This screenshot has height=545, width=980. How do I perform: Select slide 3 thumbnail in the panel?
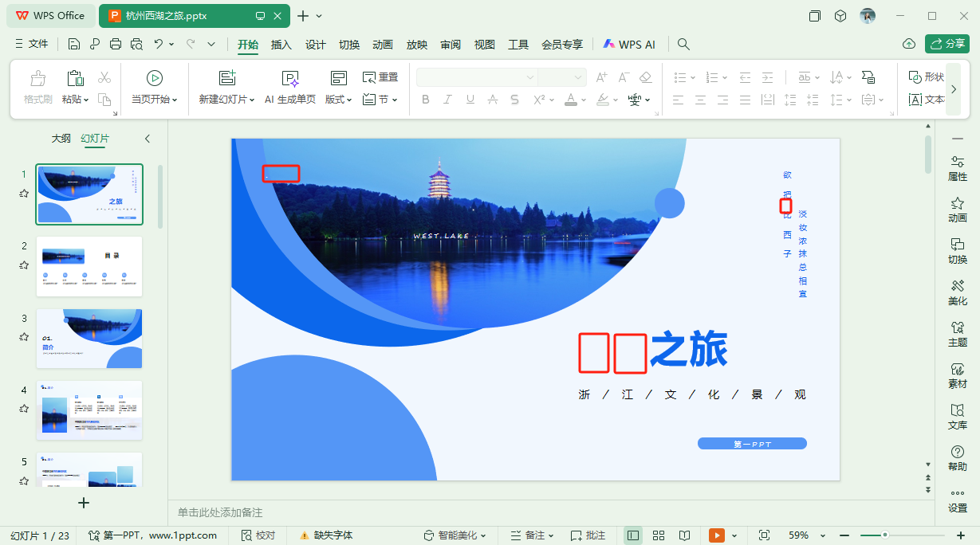89,338
